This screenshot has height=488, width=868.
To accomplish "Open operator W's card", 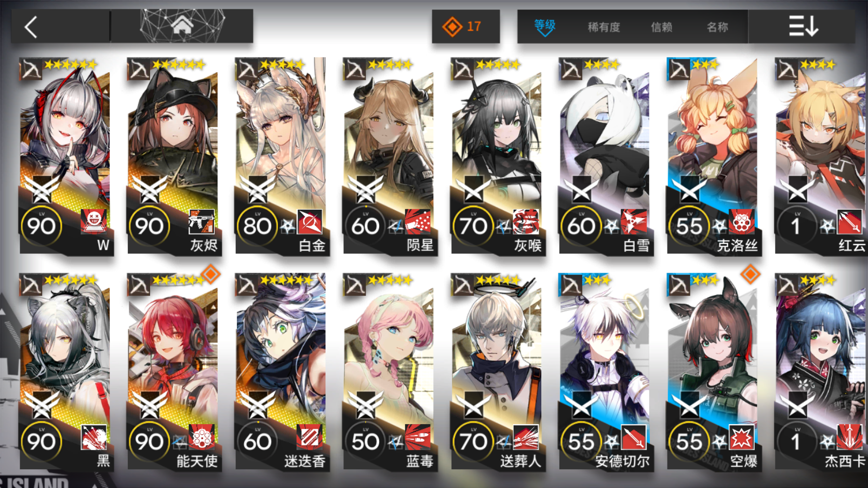I will (66, 156).
